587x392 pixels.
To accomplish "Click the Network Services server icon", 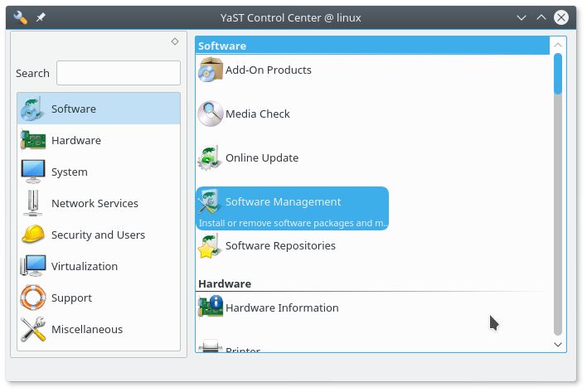I will tap(33, 203).
